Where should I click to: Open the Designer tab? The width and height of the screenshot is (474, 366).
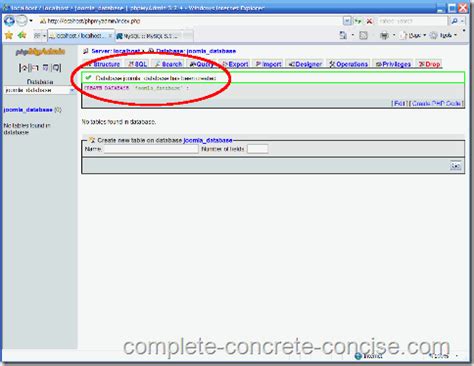coord(305,64)
